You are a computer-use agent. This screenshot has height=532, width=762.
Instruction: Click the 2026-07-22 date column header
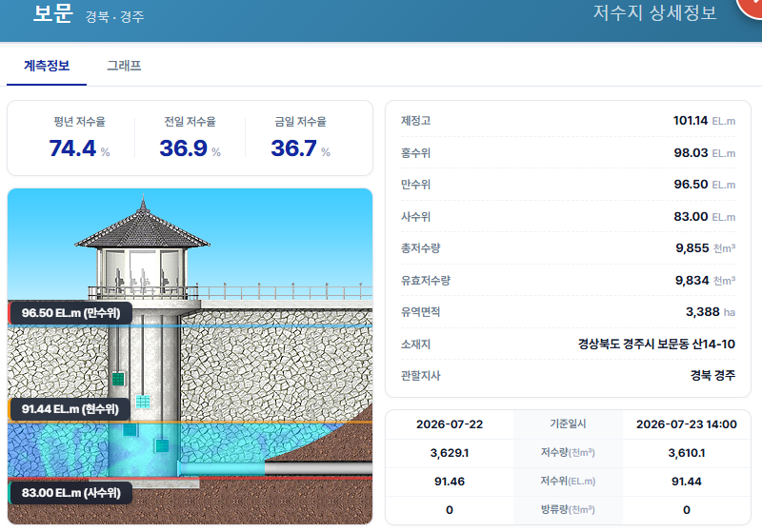coord(450,424)
